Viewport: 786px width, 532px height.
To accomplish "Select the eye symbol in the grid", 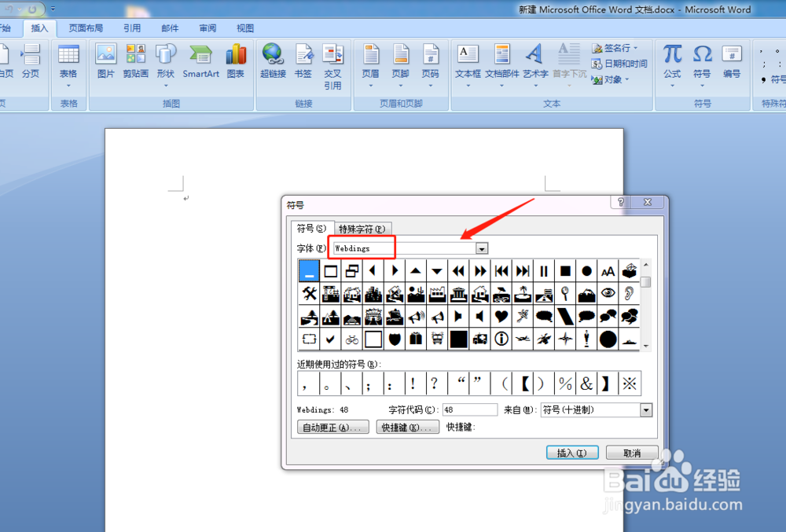I will (x=608, y=294).
